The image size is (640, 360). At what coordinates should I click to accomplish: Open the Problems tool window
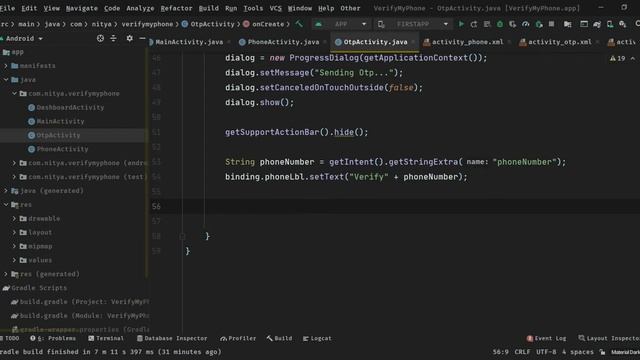coord(53,338)
